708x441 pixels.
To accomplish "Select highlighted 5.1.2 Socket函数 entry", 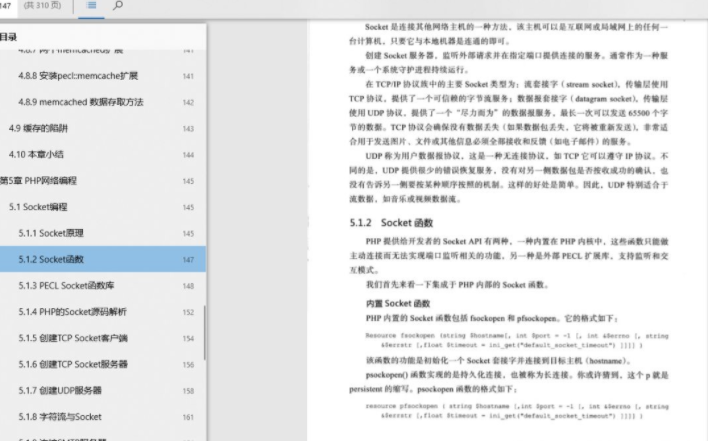I will click(x=103, y=259).
